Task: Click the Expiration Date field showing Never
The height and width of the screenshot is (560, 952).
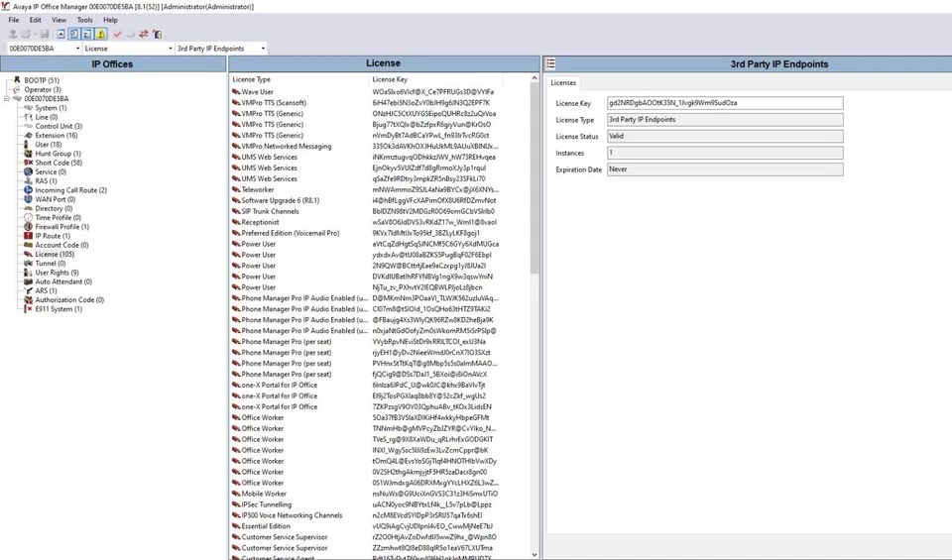Action: [x=725, y=169]
